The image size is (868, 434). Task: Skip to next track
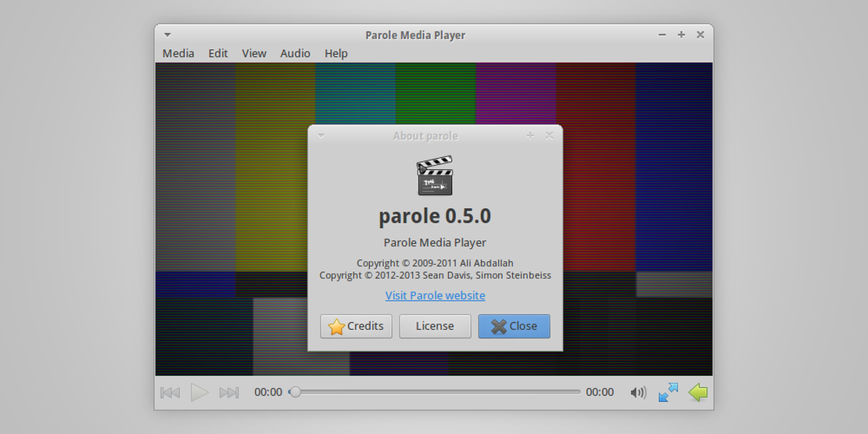click(x=228, y=393)
